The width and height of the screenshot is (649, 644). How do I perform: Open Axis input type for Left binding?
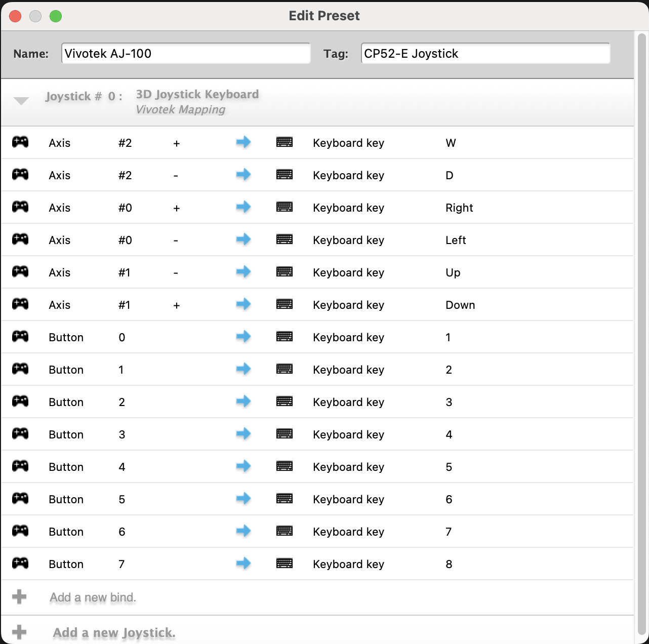pyautogui.click(x=60, y=240)
